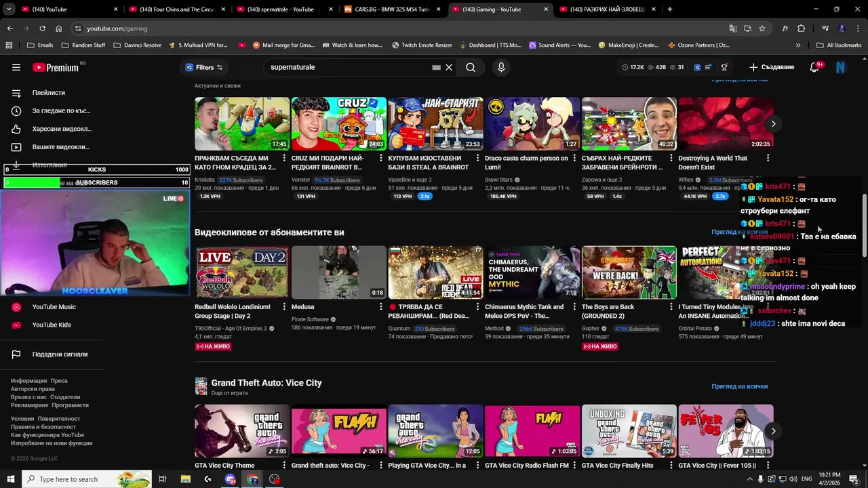Screen dimensions: 868x488
Task: Open more options for Destroying A World video
Action: [x=768, y=158]
